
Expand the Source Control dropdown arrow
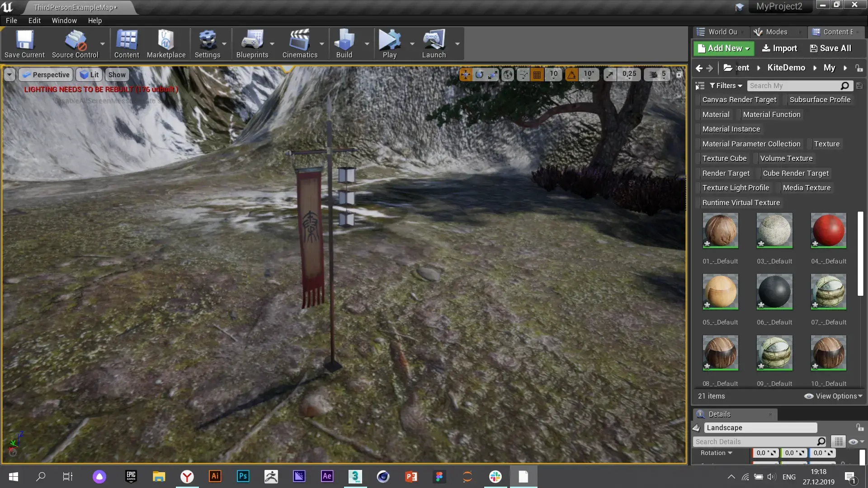click(103, 44)
